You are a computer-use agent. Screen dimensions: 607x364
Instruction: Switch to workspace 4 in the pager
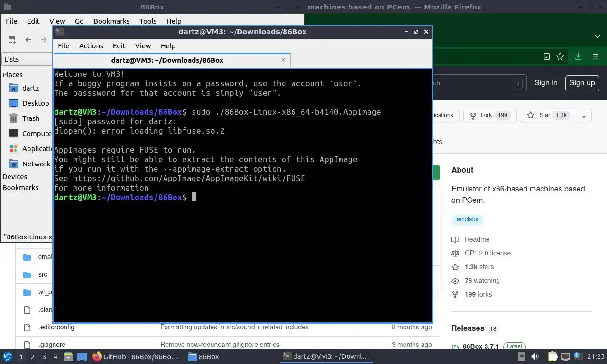(x=55, y=357)
